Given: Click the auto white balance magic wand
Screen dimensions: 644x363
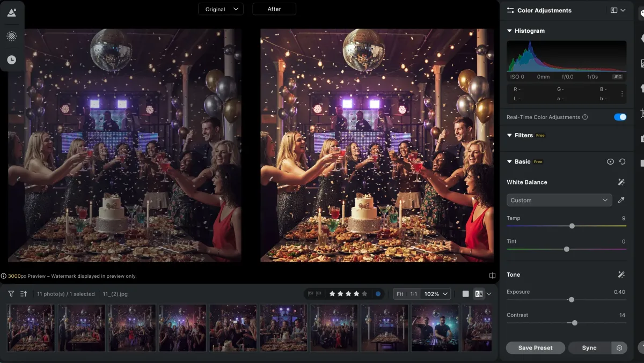Looking at the screenshot, I should click(x=621, y=182).
